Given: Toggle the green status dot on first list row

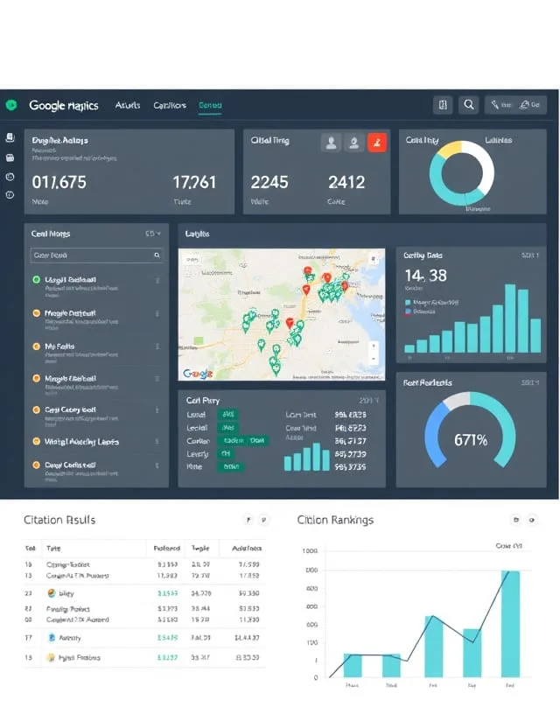Looking at the screenshot, I should click(x=36, y=279).
